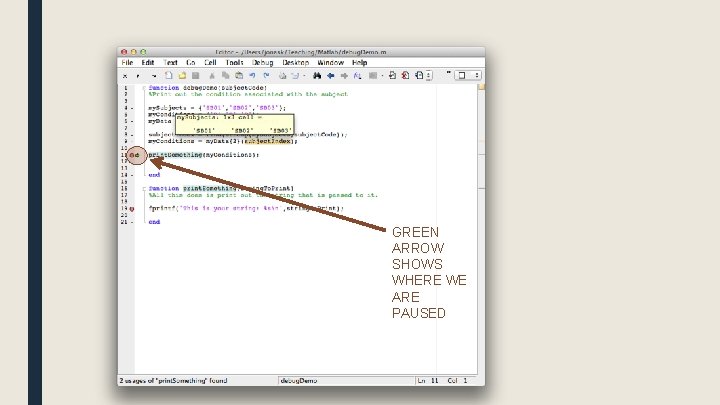Screen dimensions: 720x405
Task: Click the orange message indicator above the scrollbar
Action: pyautogui.click(x=481, y=87)
